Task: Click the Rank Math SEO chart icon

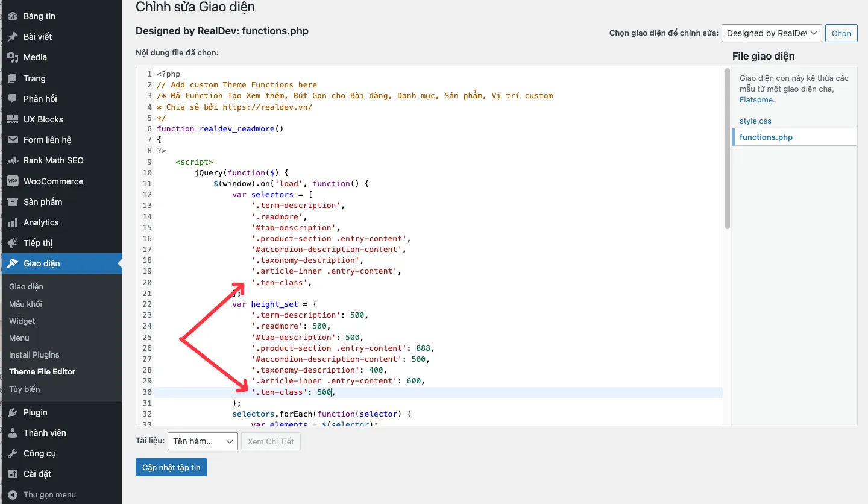Action: pyautogui.click(x=13, y=160)
